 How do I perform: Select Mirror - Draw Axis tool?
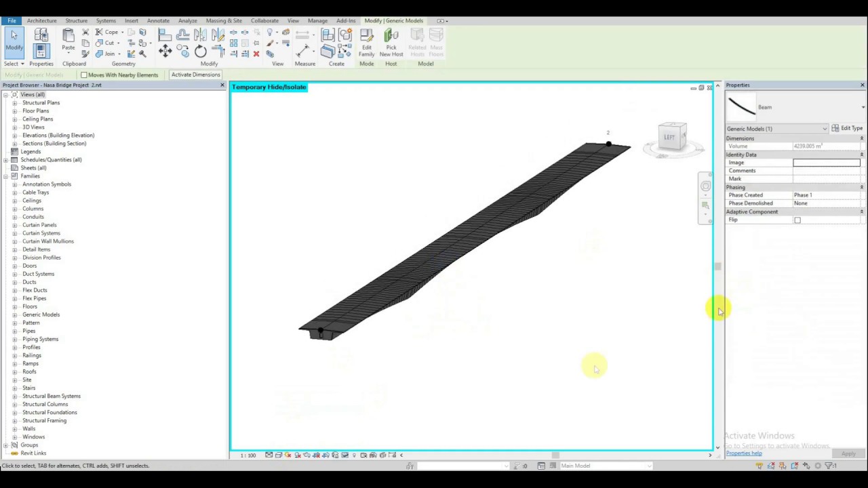[x=218, y=35]
